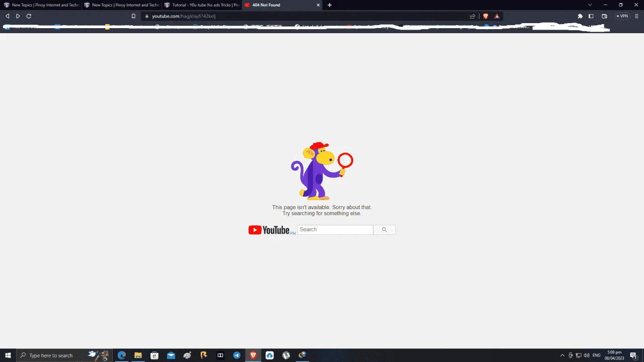Open the Mail app from the taskbar
The height and width of the screenshot is (362, 644).
(x=171, y=355)
